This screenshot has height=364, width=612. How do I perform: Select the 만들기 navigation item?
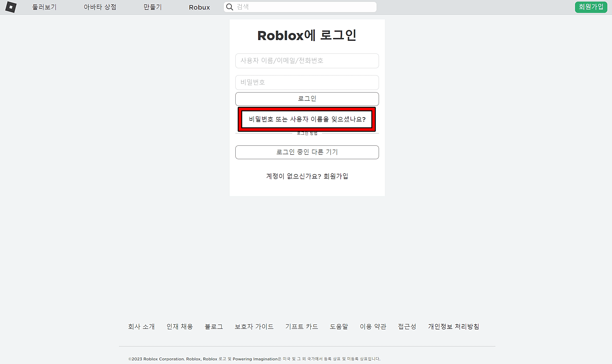[152, 7]
